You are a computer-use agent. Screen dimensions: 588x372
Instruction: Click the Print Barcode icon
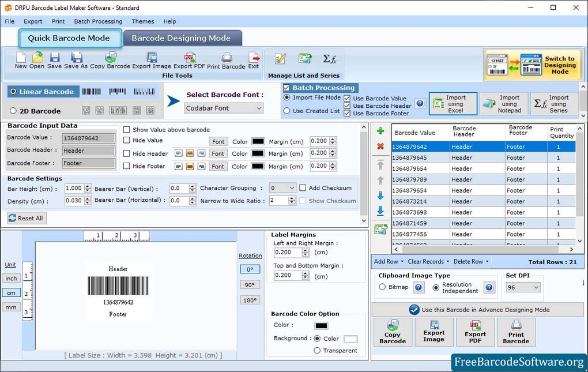tap(226, 59)
